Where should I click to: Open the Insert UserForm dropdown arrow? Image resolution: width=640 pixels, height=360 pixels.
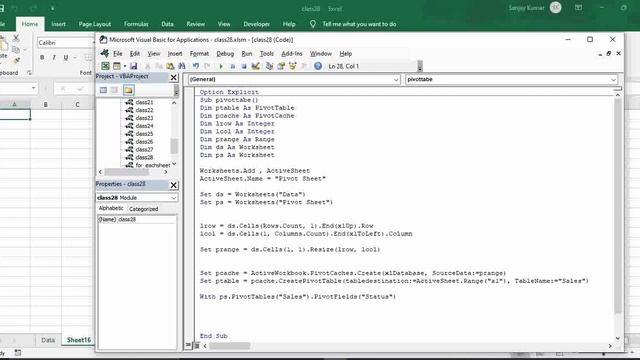(x=125, y=66)
